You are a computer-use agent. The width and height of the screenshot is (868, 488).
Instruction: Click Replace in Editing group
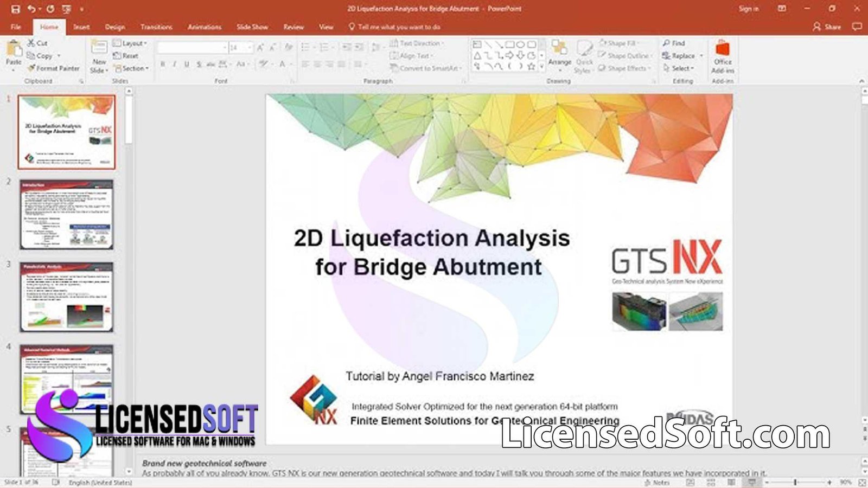click(682, 55)
